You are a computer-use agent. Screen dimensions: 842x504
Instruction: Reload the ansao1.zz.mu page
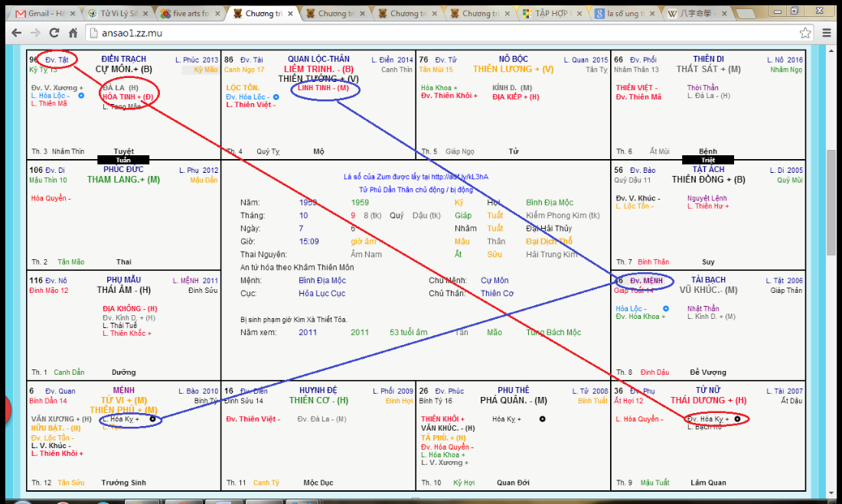point(54,33)
